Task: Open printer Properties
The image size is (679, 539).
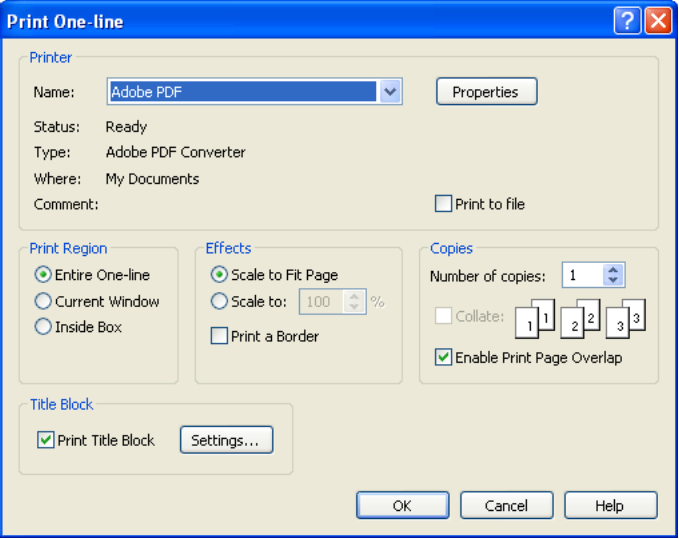Action: pyautogui.click(x=486, y=92)
